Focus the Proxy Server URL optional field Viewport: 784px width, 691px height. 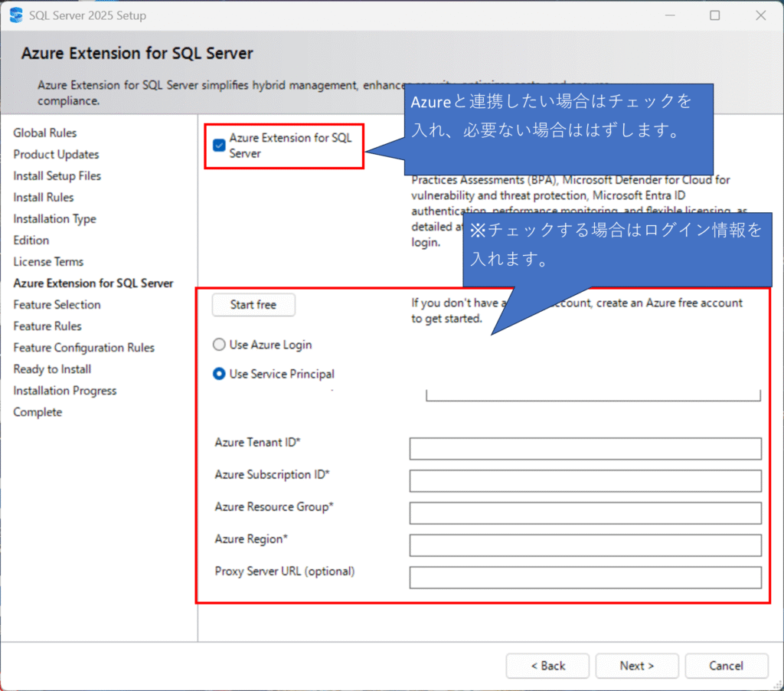[x=586, y=578]
